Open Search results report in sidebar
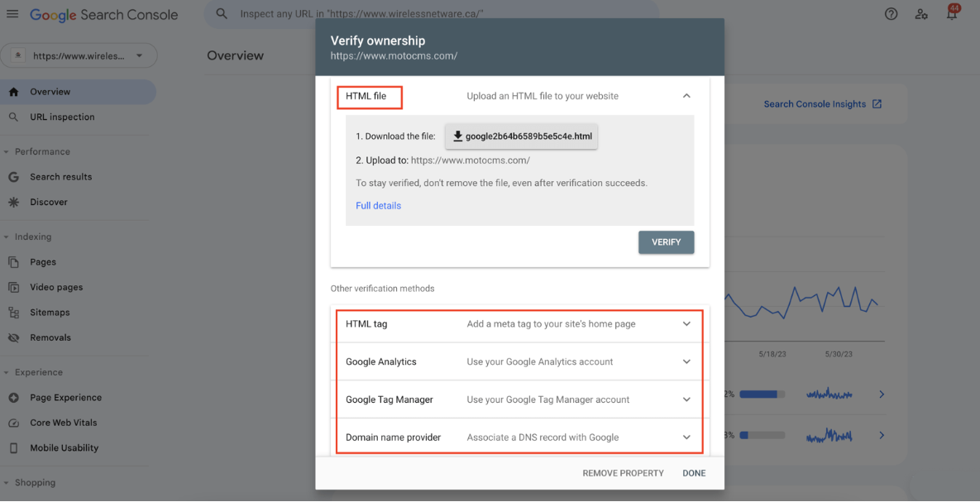The image size is (980, 502). point(60,177)
